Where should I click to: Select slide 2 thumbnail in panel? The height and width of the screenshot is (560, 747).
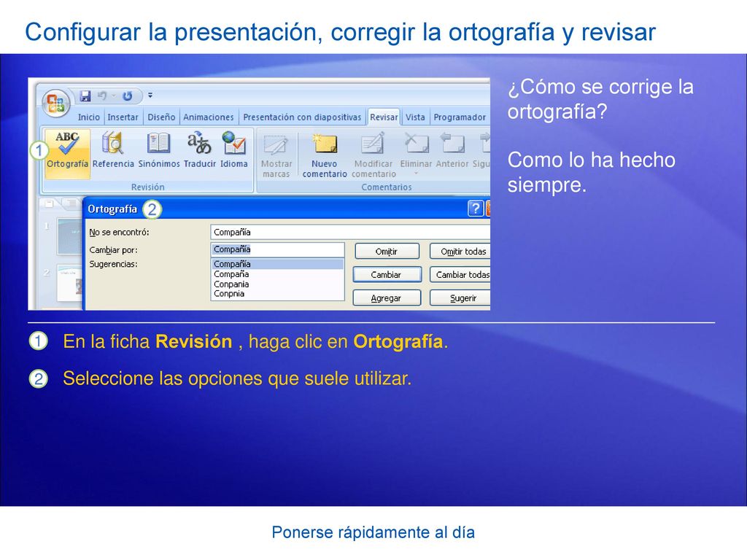(69, 284)
